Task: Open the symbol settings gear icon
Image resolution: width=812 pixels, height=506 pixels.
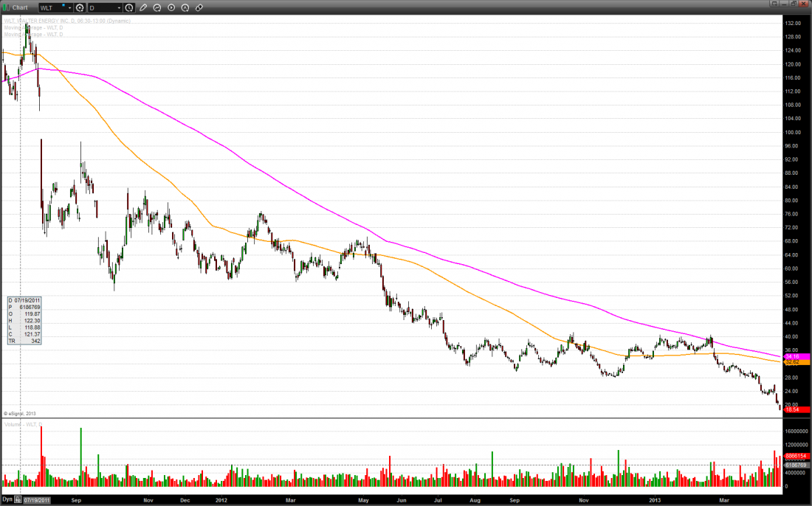Action: (80, 7)
